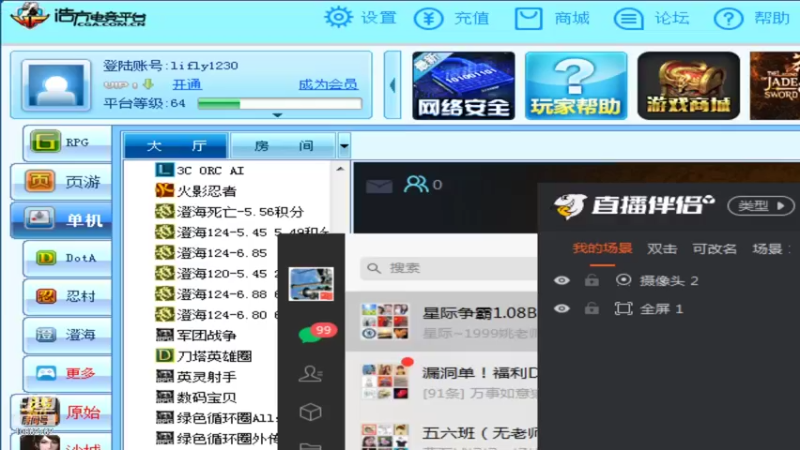800x450 pixels.
Task: Select 澄海124-6.85 entry
Action: tap(222, 253)
